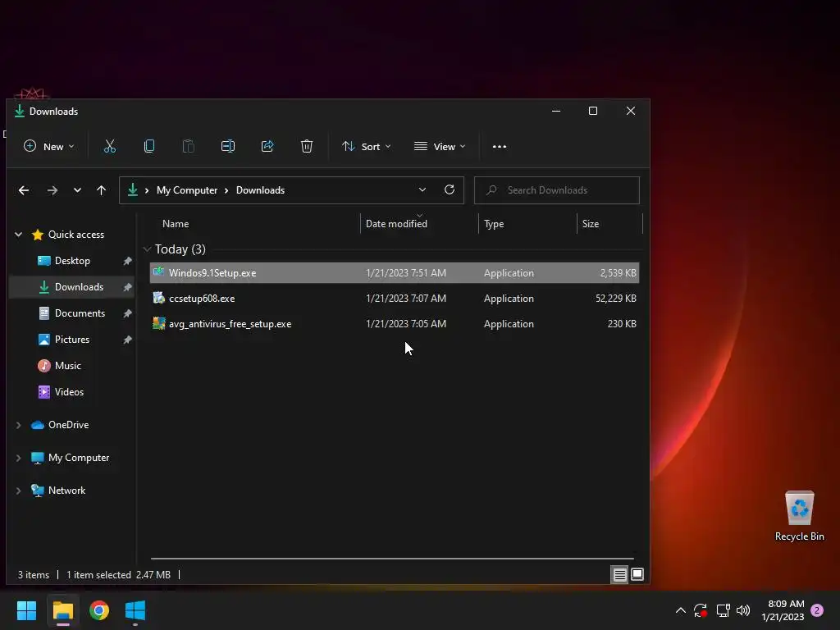840x630 pixels.
Task: Go up one folder level arrow
Action: coord(101,190)
